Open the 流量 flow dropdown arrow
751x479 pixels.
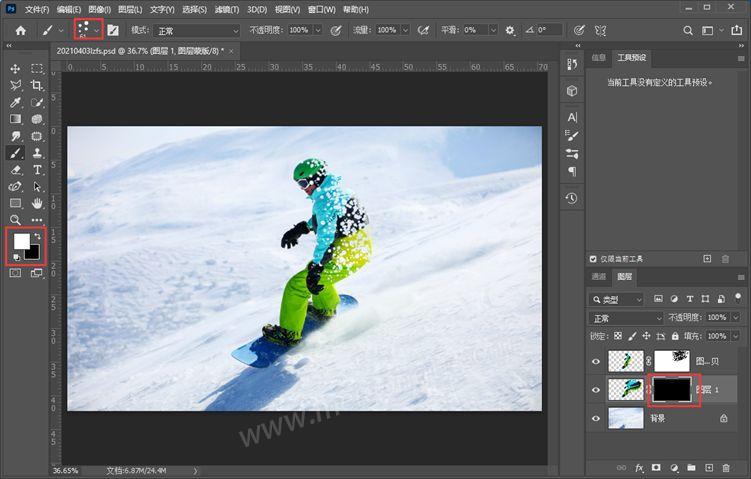405,30
